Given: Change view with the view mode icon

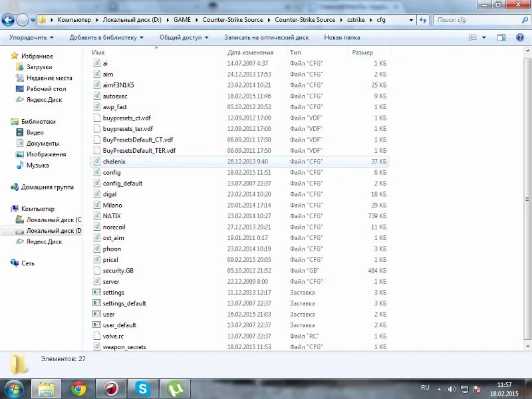Looking at the screenshot, I should pyautogui.click(x=473, y=37).
